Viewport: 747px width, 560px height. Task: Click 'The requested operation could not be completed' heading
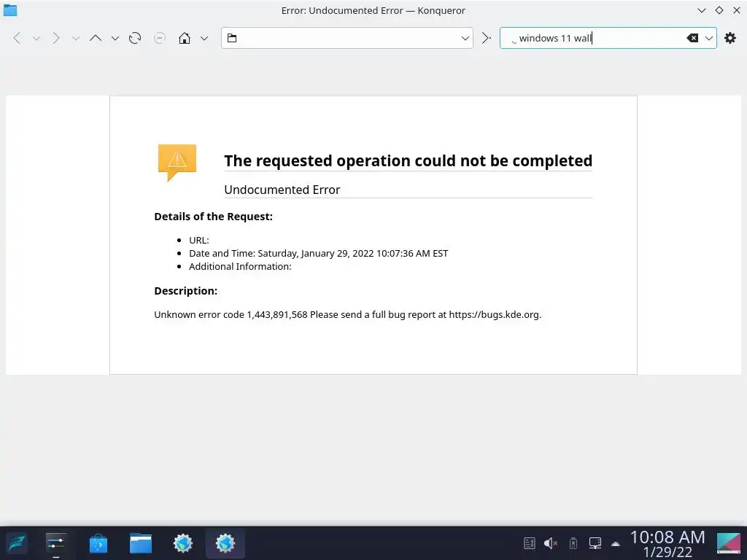tap(409, 161)
